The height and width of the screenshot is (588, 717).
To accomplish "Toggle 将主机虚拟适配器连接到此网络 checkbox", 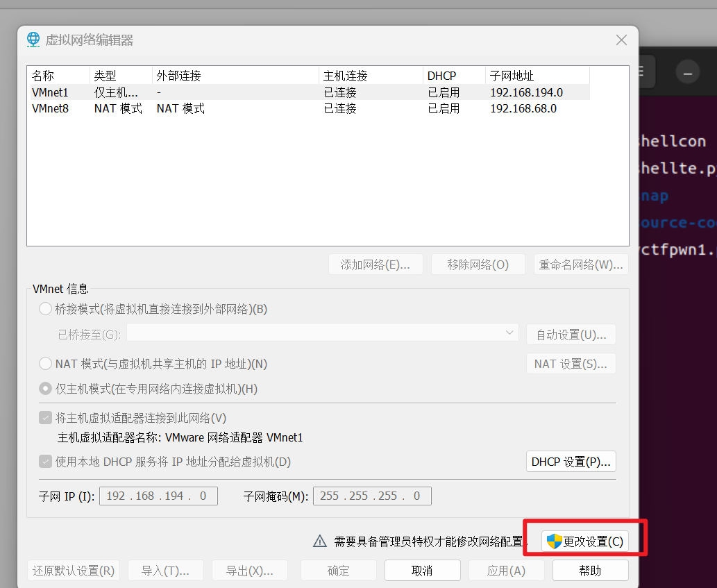I will pyautogui.click(x=45, y=418).
